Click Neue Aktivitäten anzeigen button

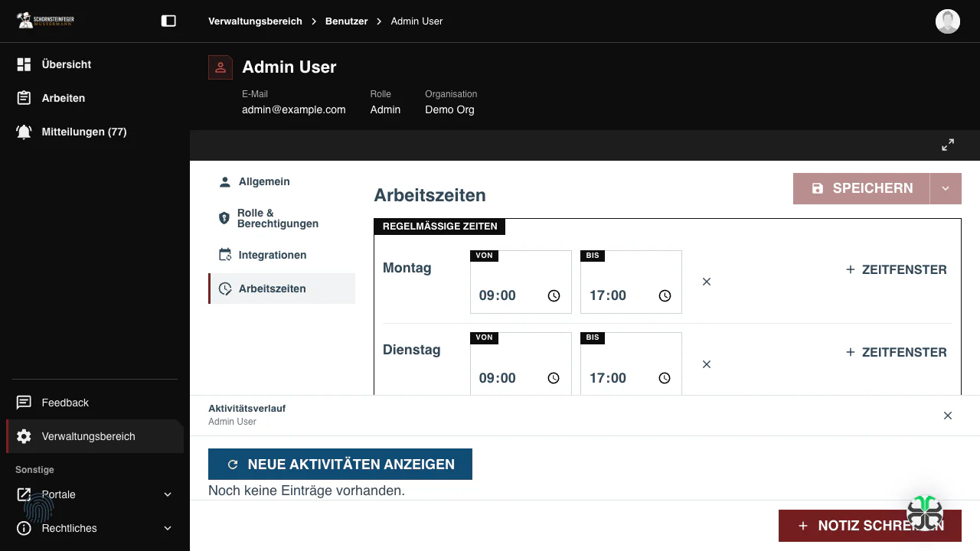(340, 465)
